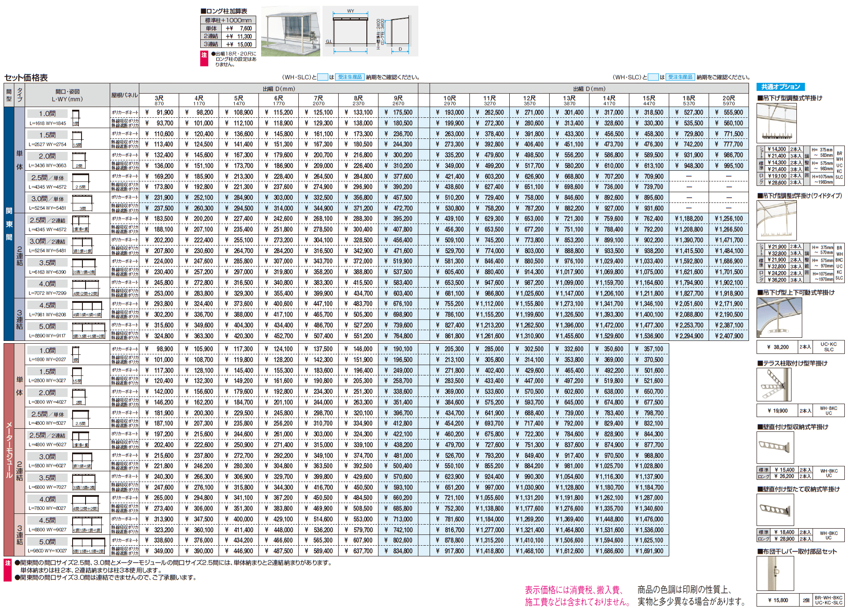Screen dimensions: 856x616
Task: Open the 吊下げ型調整式竿掛け(ワイドタイプ) product image
Action: coord(776,220)
